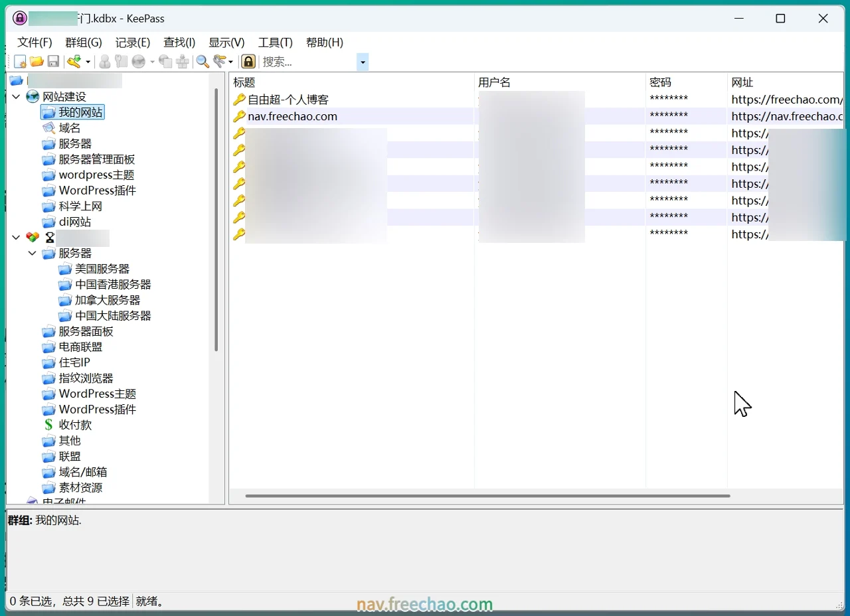Select the 科学上网 group
Screen dimensions: 850x616
pyautogui.click(x=80, y=206)
